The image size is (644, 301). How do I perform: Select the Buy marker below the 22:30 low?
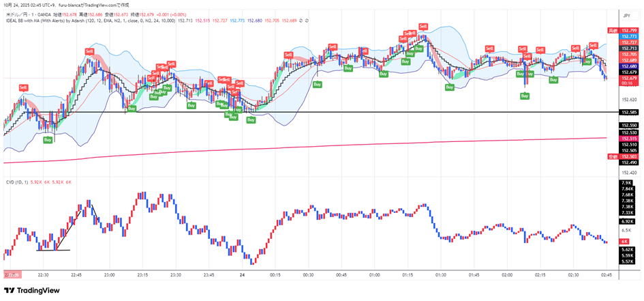point(48,139)
